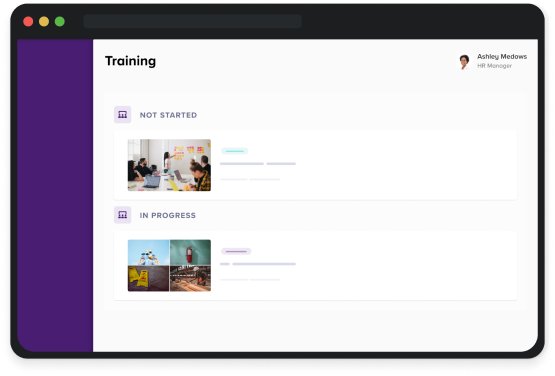Click the green maximize window button
This screenshot has width=555, height=376.
point(60,21)
